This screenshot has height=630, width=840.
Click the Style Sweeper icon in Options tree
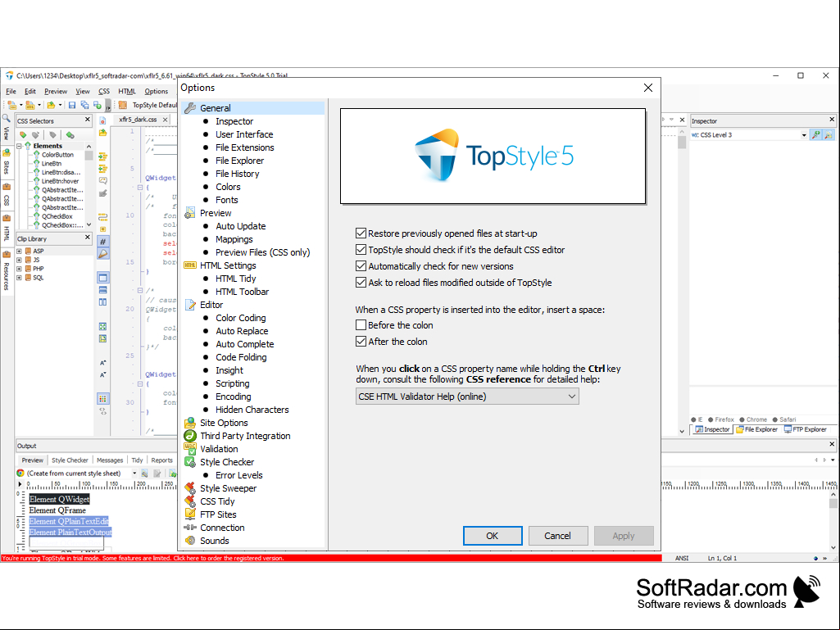[189, 488]
